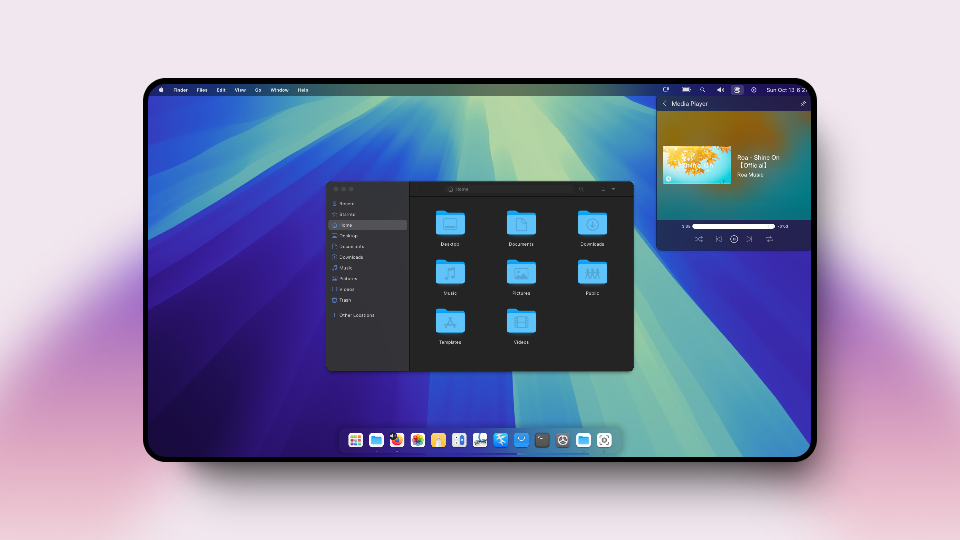Click the Roa - Shine On track title

click(x=758, y=161)
